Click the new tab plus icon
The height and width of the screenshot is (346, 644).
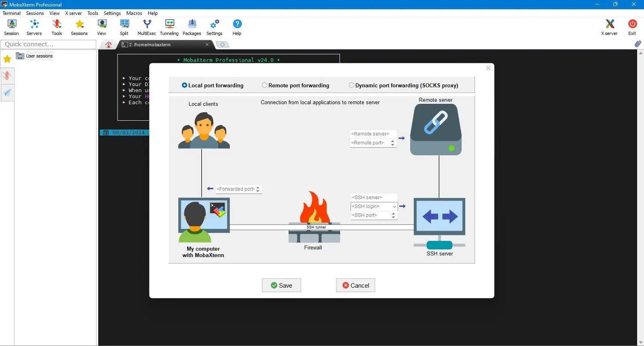coord(222,45)
